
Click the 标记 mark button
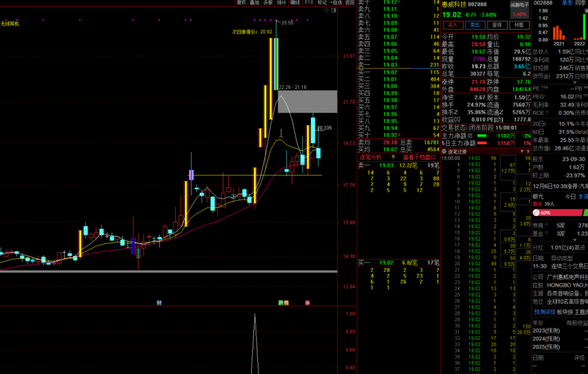(x=322, y=2)
